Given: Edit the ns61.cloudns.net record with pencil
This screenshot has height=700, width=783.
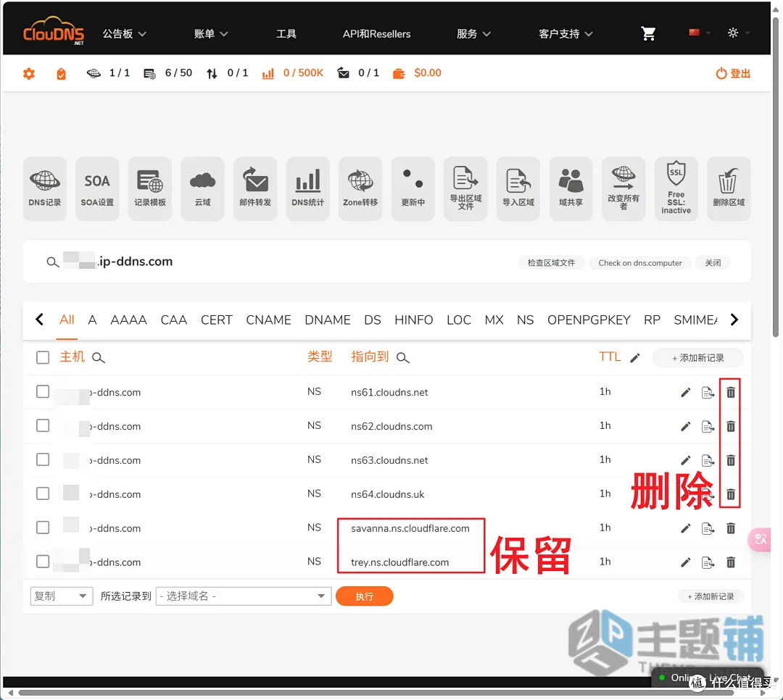Looking at the screenshot, I should (686, 393).
